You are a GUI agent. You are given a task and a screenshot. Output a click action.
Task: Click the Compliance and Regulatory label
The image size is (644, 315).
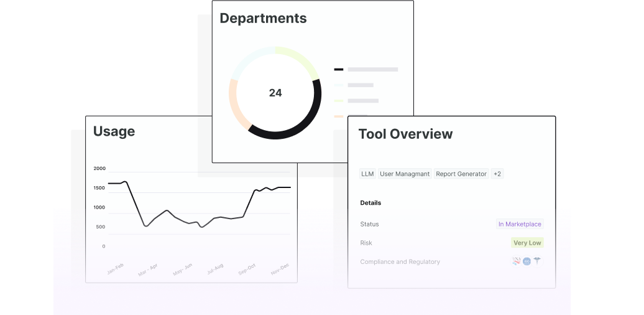coord(400,262)
